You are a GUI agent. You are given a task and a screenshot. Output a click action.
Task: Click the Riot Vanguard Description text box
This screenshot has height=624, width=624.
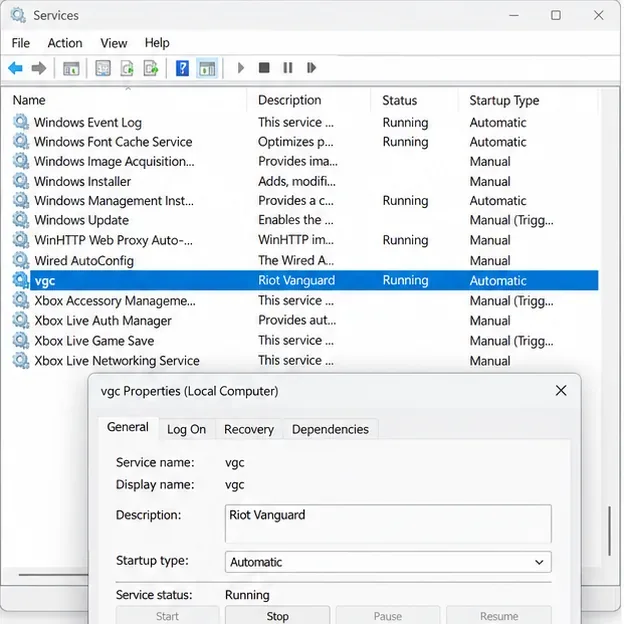[x=388, y=523]
